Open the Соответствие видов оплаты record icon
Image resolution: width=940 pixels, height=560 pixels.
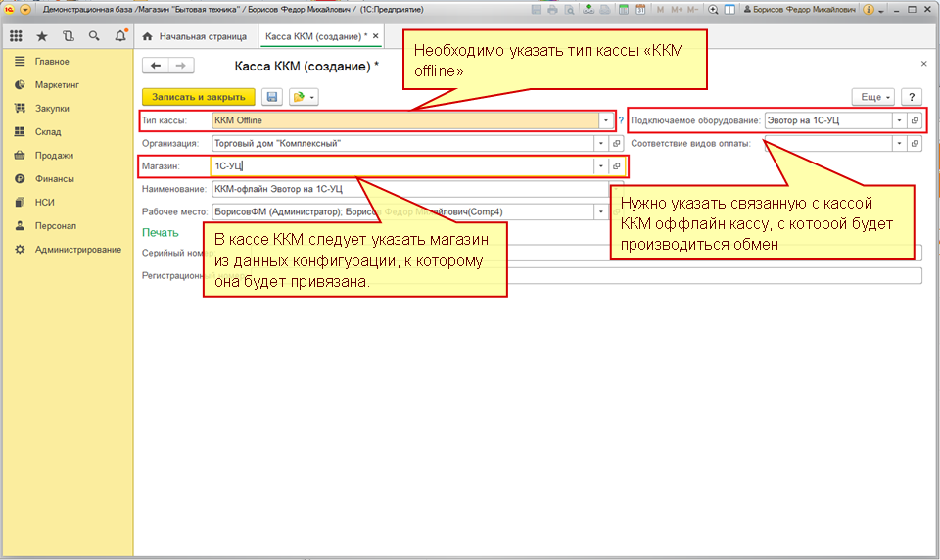coord(915,143)
